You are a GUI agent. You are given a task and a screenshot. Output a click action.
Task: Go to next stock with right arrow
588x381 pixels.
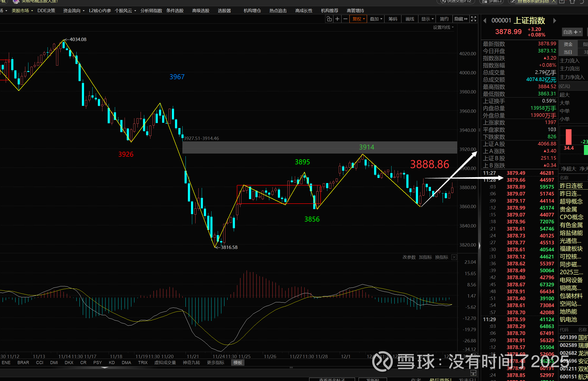click(555, 21)
